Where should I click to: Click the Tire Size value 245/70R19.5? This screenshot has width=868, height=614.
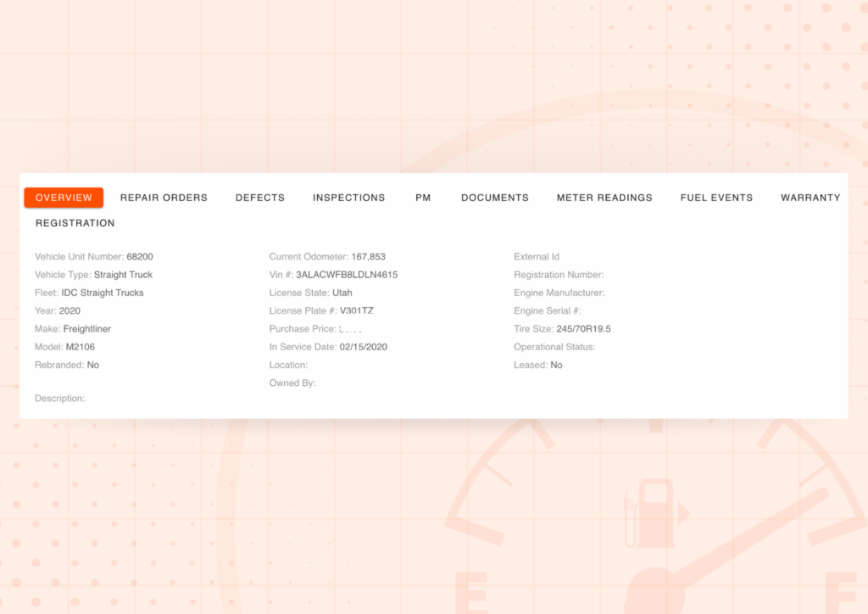point(583,329)
